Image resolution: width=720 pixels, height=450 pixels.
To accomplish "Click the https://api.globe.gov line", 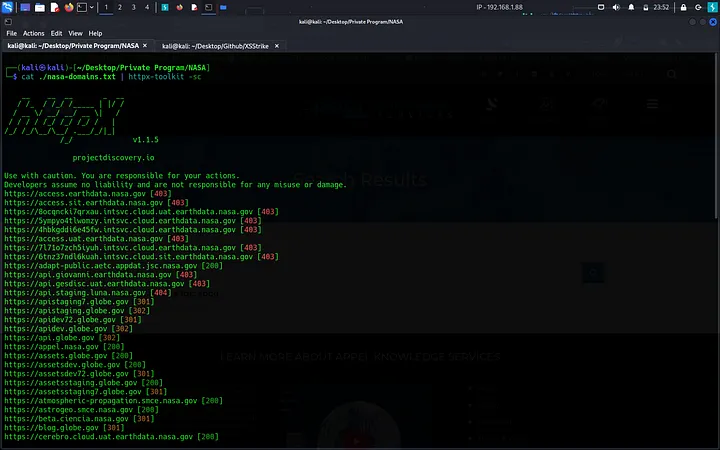I will click(x=62, y=338).
